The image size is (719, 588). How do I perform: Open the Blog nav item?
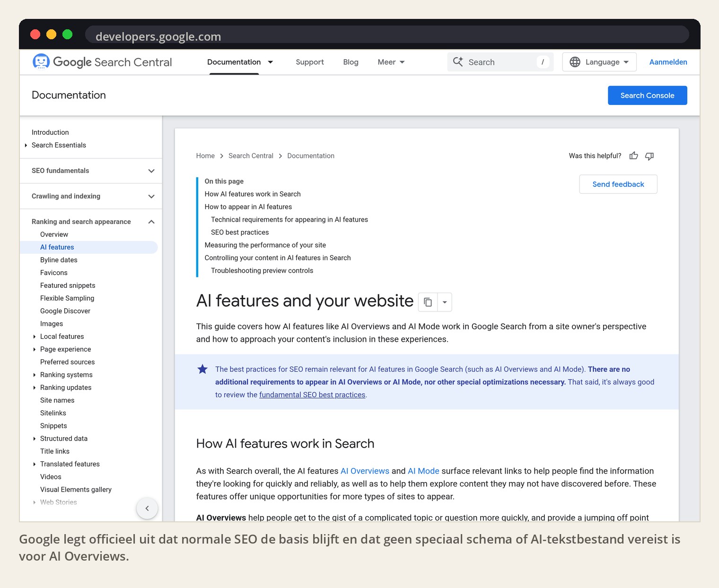(351, 62)
